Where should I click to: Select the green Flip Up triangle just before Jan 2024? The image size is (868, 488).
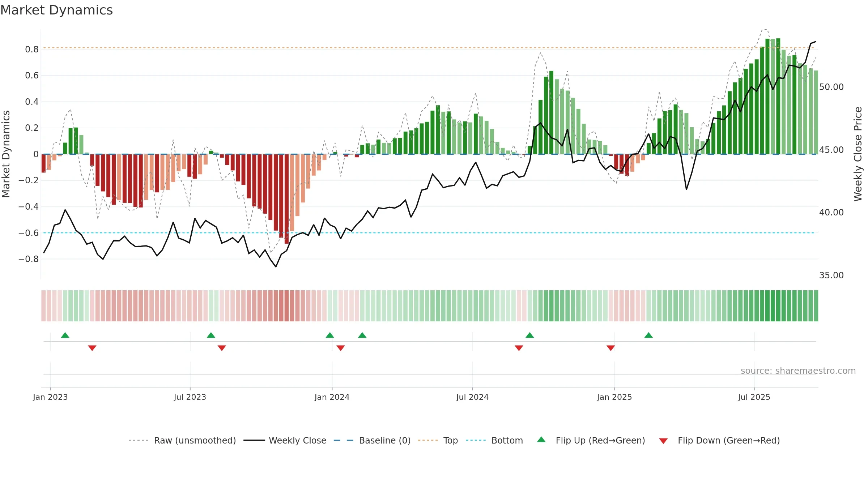pos(330,335)
